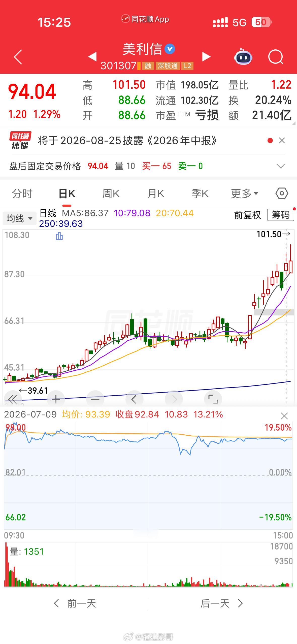Tap the 收盘92.84 closing price label

click(x=137, y=414)
